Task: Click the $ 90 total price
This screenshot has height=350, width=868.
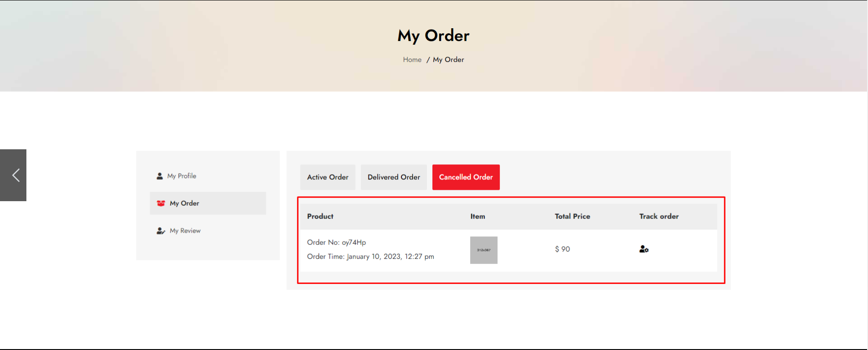Action: 563,249
